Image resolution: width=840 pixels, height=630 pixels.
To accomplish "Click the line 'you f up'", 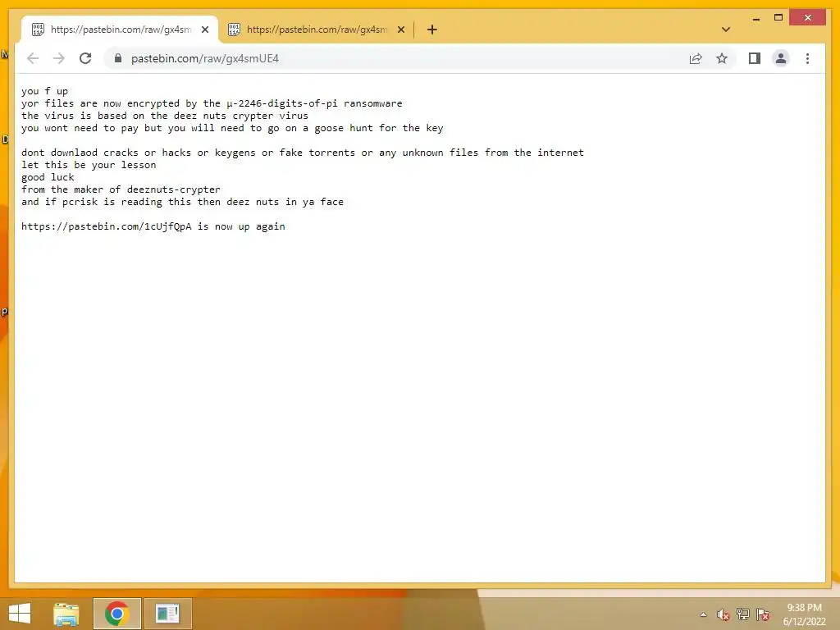I will click(44, 91).
